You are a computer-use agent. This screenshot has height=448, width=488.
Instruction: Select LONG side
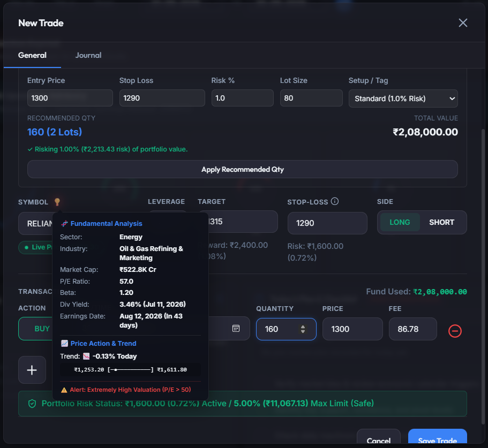[400, 222]
